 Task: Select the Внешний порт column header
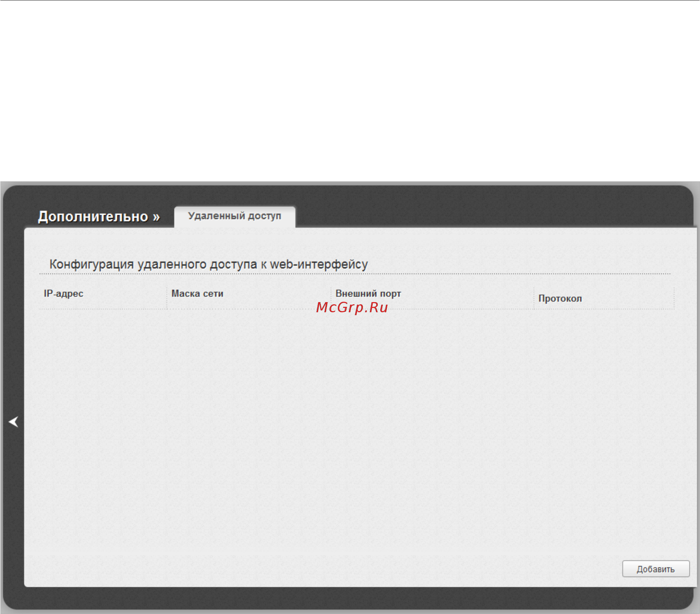point(368,293)
